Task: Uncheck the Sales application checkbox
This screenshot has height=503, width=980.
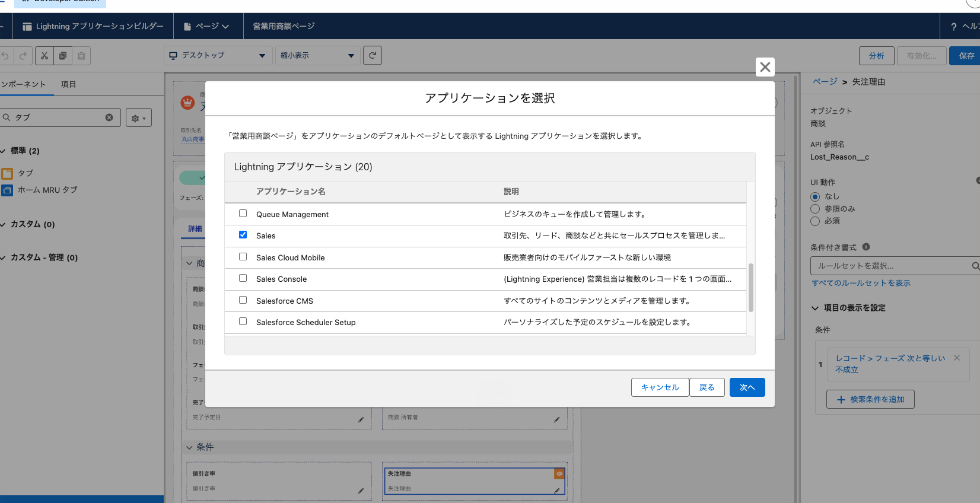Action: point(243,235)
